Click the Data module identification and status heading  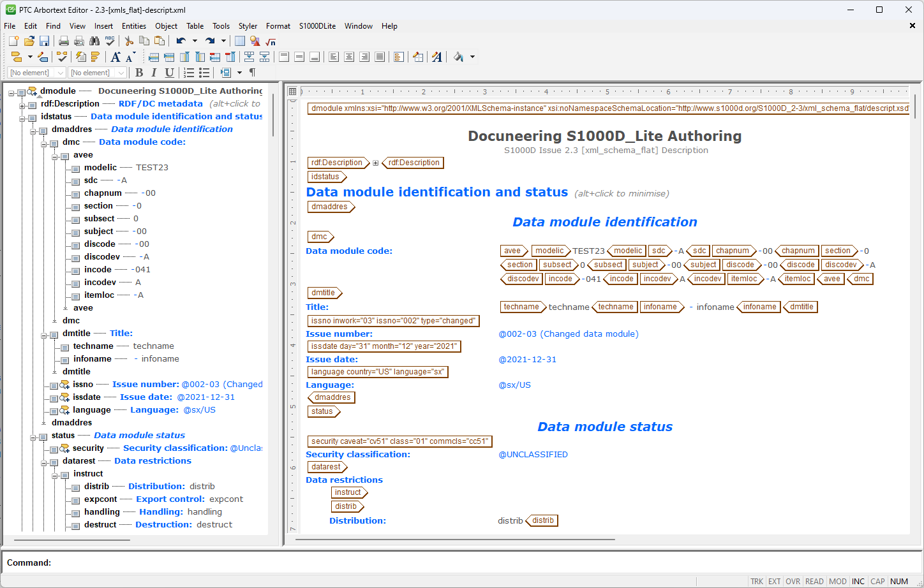pos(436,192)
